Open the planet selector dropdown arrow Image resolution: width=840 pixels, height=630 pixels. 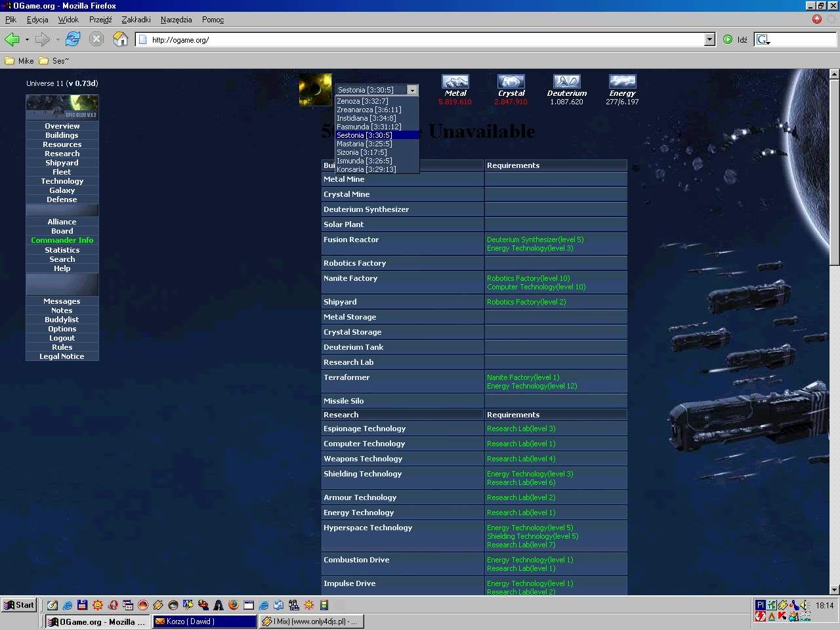412,90
